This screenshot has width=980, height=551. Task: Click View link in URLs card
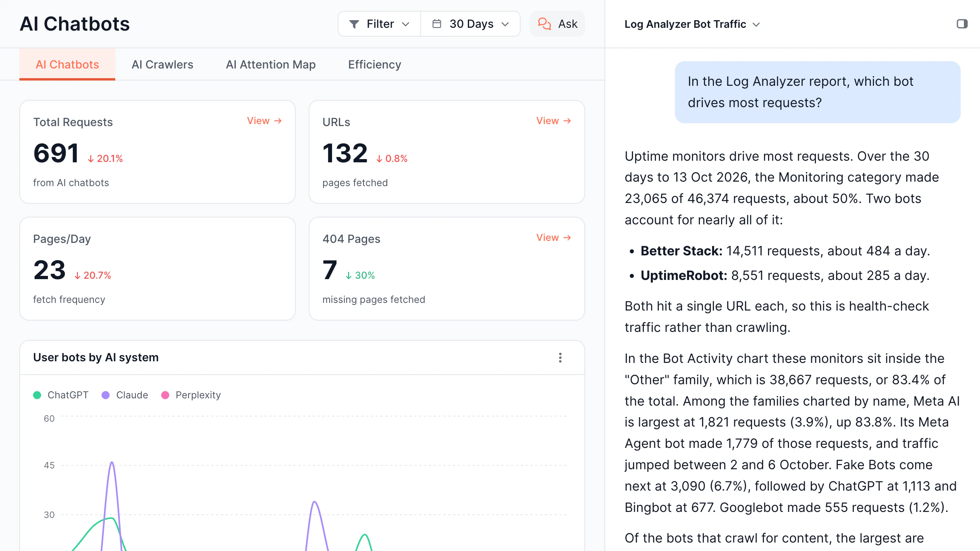(554, 121)
